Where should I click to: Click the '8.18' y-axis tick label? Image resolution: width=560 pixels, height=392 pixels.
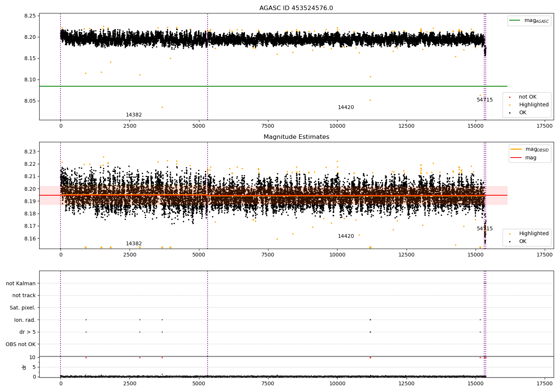tap(30, 214)
